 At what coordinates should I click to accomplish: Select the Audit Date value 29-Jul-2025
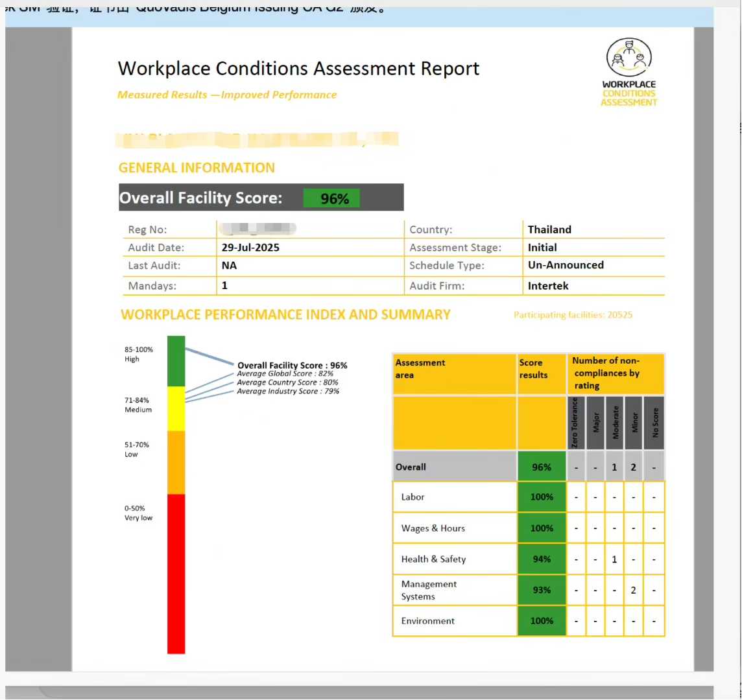[x=250, y=248]
